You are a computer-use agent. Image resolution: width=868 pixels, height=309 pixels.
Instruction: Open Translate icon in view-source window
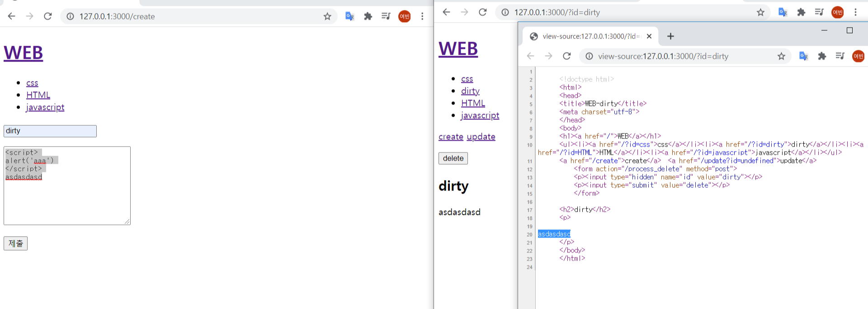(x=803, y=56)
